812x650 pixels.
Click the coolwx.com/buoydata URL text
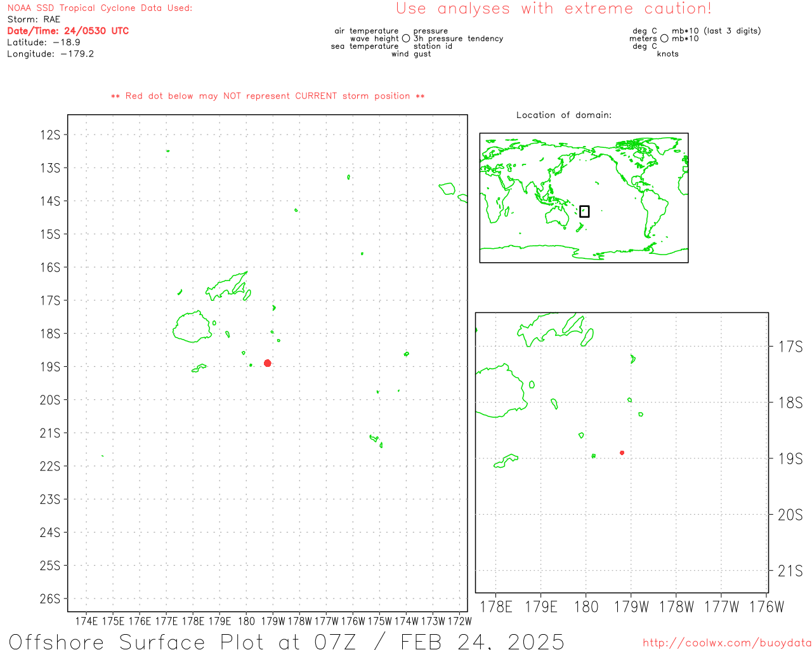point(727,643)
